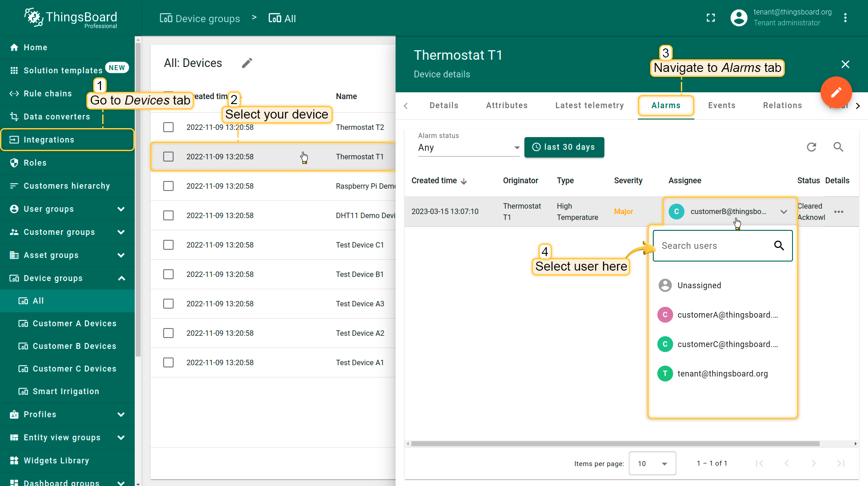Search alarms with magnifier icon

[x=838, y=147]
